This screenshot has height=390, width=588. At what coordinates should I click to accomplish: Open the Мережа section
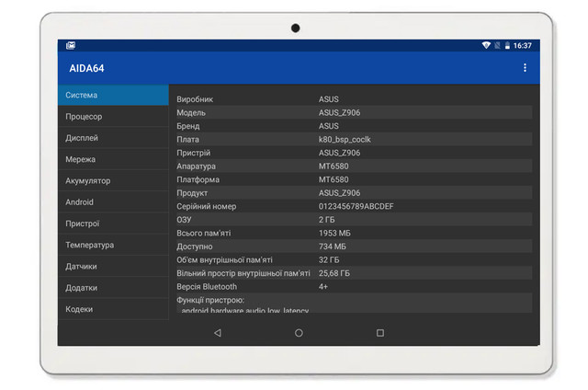pos(113,159)
